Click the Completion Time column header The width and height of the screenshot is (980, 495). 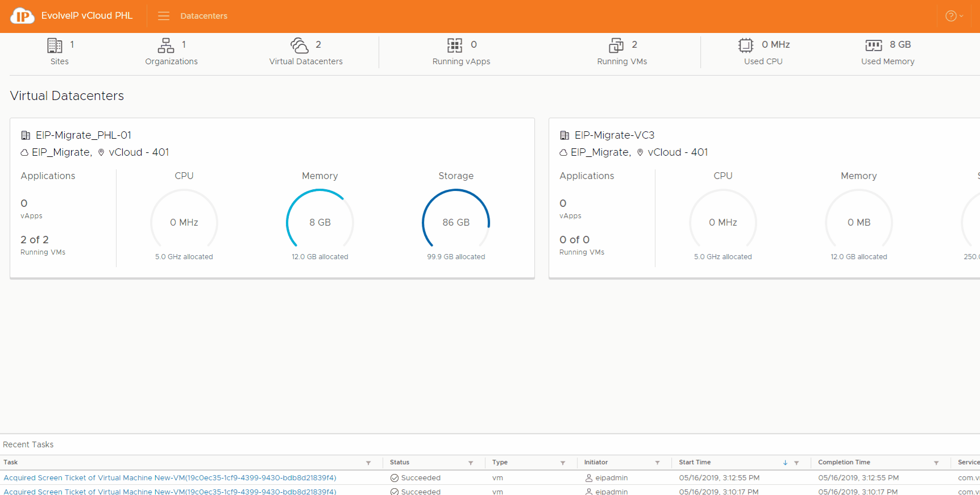[x=844, y=463]
